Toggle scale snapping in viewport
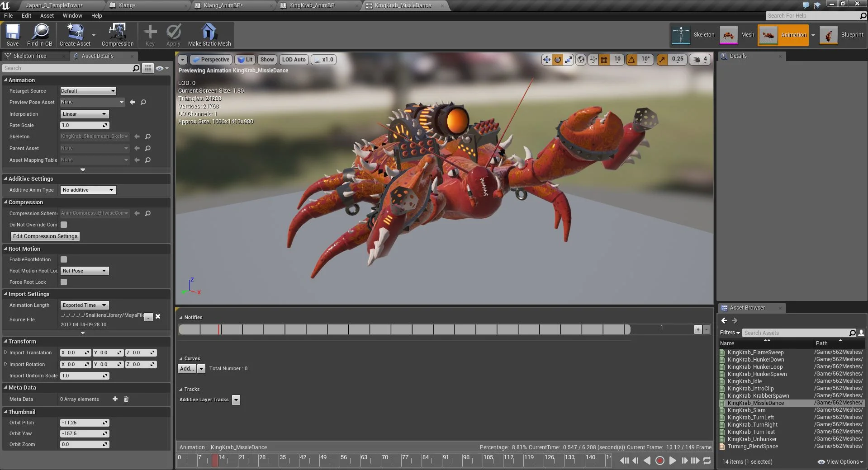Screen dimensions: 868x470 coord(662,60)
